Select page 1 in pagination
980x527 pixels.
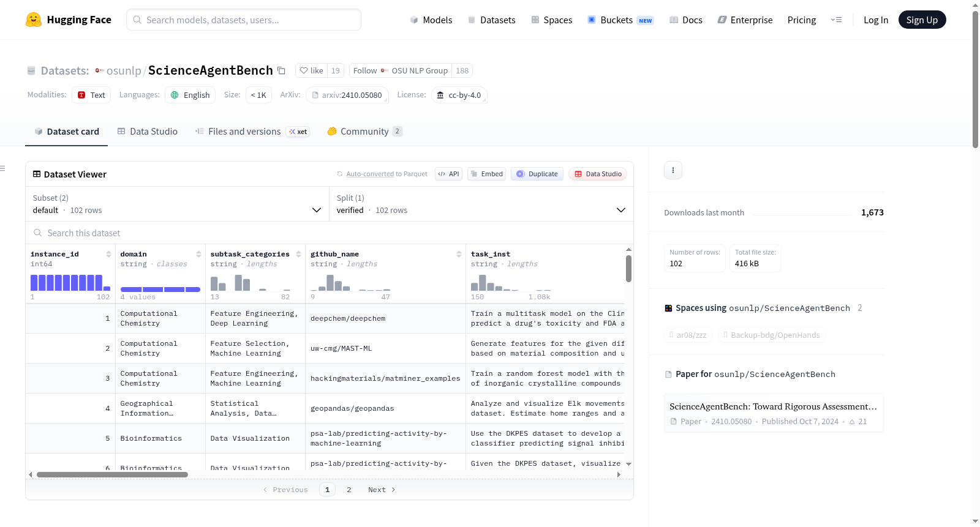pyautogui.click(x=327, y=490)
